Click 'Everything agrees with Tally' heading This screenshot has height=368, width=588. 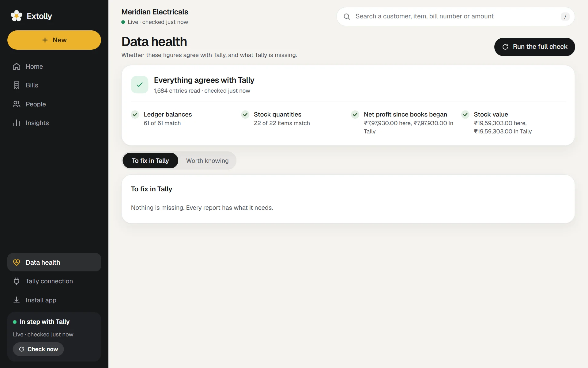coord(204,80)
